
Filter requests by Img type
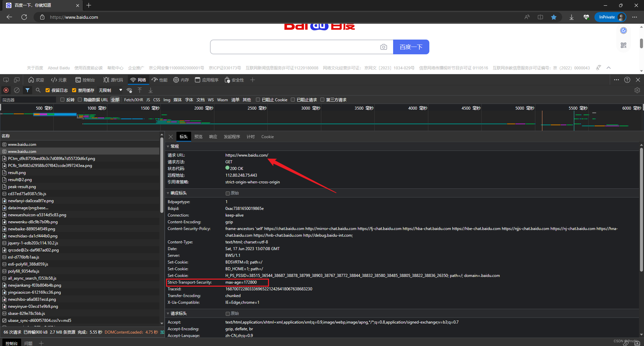[167, 100]
